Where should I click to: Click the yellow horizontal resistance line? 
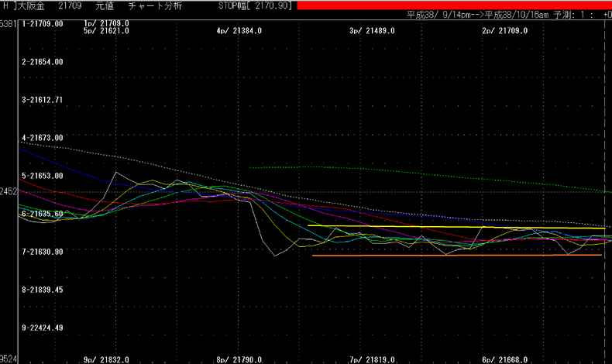456,227
